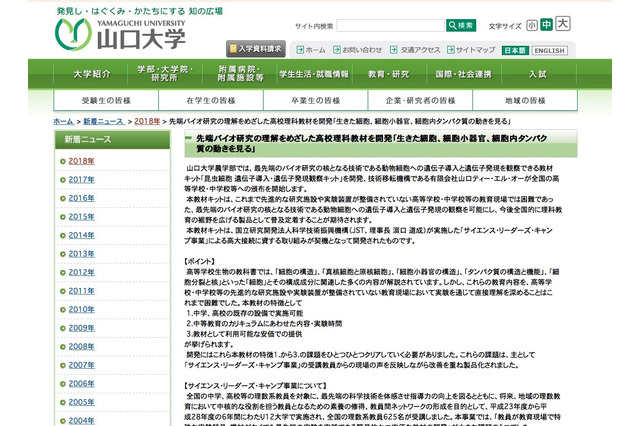This screenshot has height=426, width=640.
Task: Expand the 2017年 news archive
Action: pyautogui.click(x=81, y=179)
